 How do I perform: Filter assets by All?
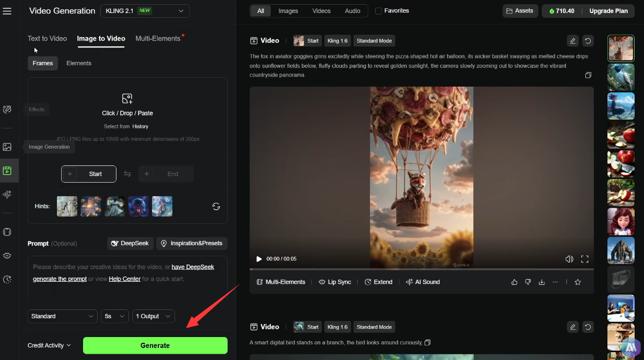(261, 11)
